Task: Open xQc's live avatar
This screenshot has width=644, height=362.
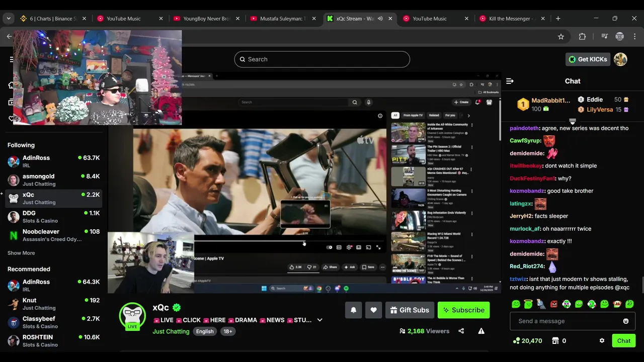Action: (x=132, y=316)
